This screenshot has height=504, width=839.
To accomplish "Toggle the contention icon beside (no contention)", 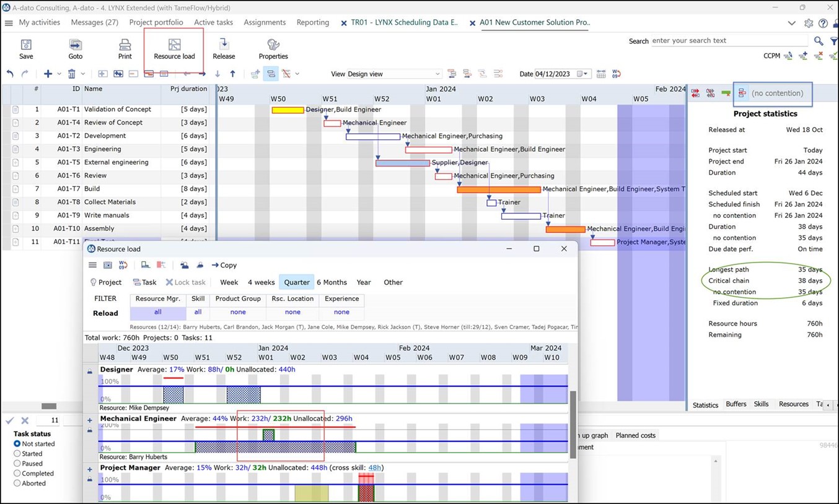I will 742,93.
